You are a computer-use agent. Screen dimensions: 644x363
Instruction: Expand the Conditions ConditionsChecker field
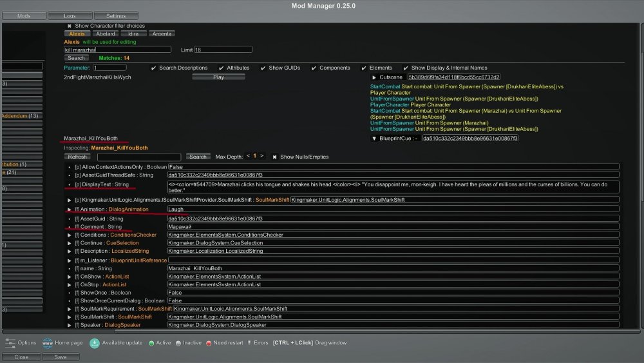70,235
